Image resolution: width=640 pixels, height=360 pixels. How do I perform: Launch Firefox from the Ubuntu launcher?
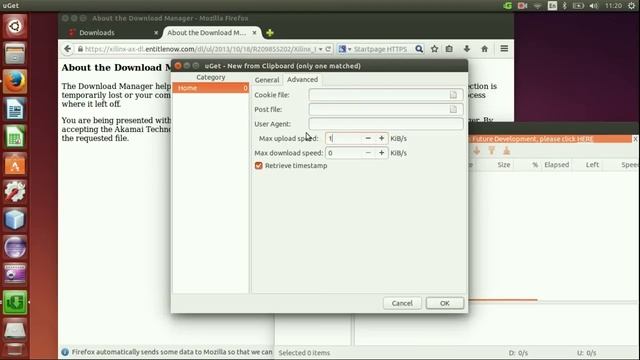click(15, 81)
